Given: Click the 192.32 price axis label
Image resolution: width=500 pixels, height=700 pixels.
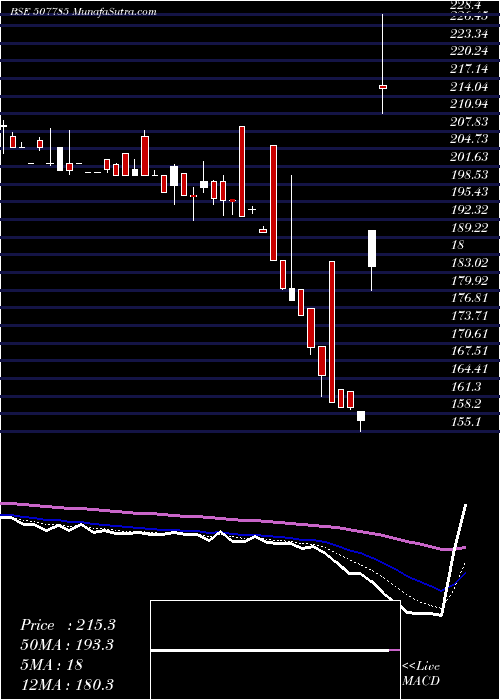Looking at the screenshot, I should [468, 210].
